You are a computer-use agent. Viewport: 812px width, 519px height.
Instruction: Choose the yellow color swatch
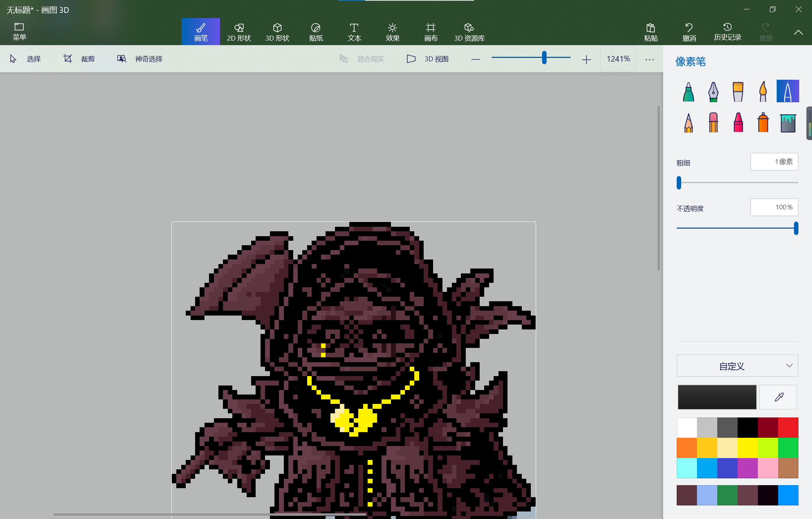tap(748, 448)
